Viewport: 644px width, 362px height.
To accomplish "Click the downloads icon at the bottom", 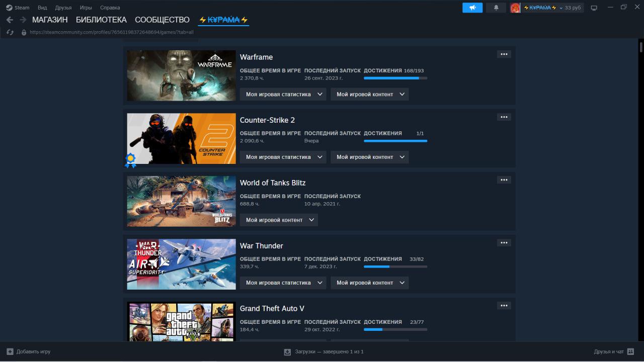I will click(x=287, y=352).
